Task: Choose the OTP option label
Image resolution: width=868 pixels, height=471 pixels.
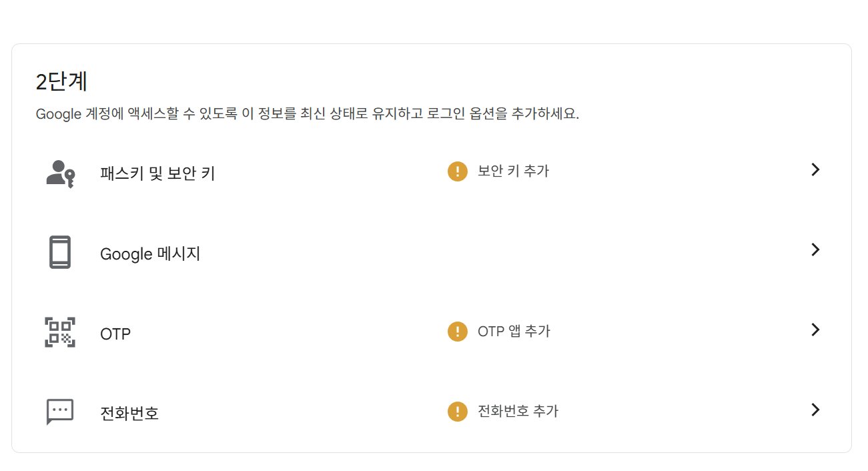Action: tap(115, 334)
